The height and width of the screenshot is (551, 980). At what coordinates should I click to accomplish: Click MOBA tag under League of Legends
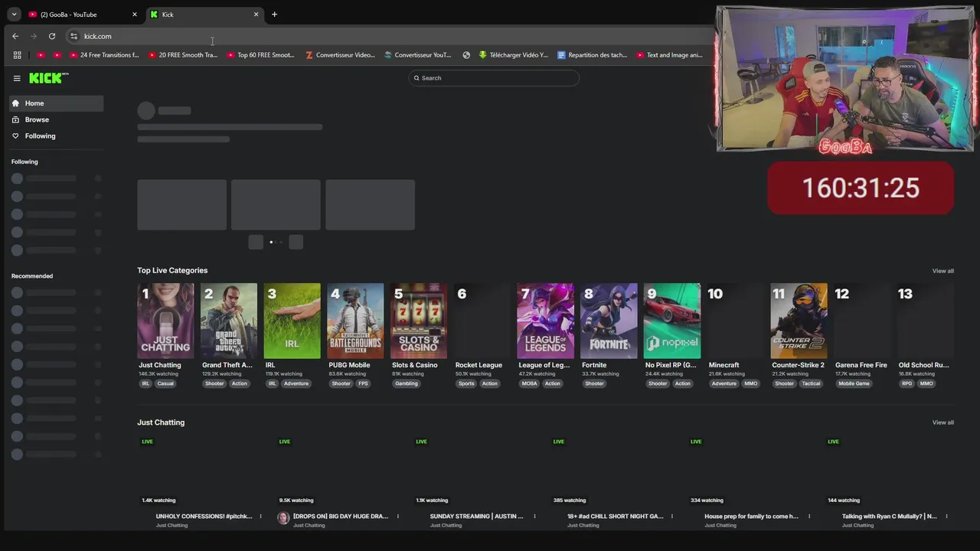pos(529,383)
